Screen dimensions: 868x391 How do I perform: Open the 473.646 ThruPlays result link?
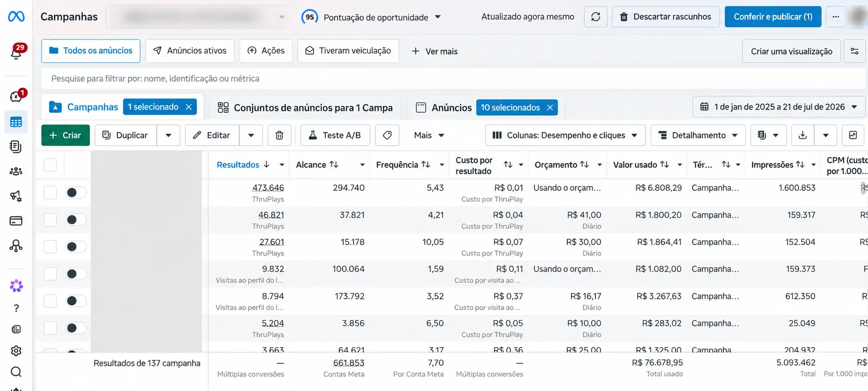[x=268, y=188]
